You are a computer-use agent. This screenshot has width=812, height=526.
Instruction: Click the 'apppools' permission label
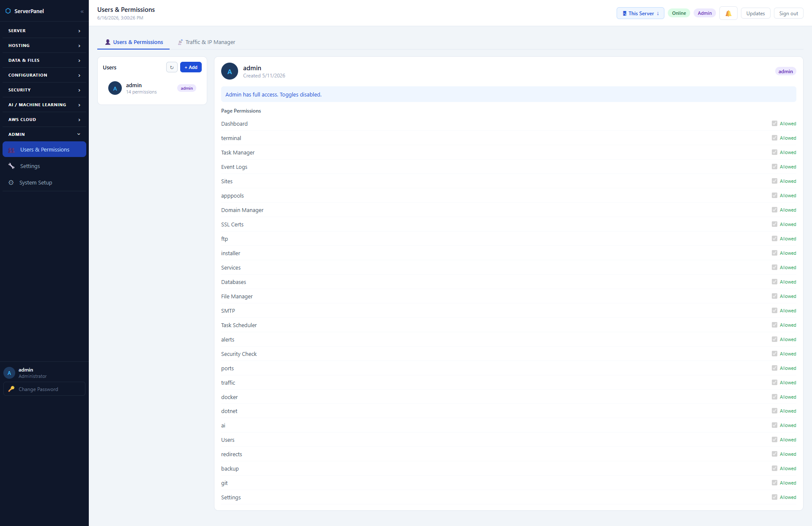[x=233, y=196]
